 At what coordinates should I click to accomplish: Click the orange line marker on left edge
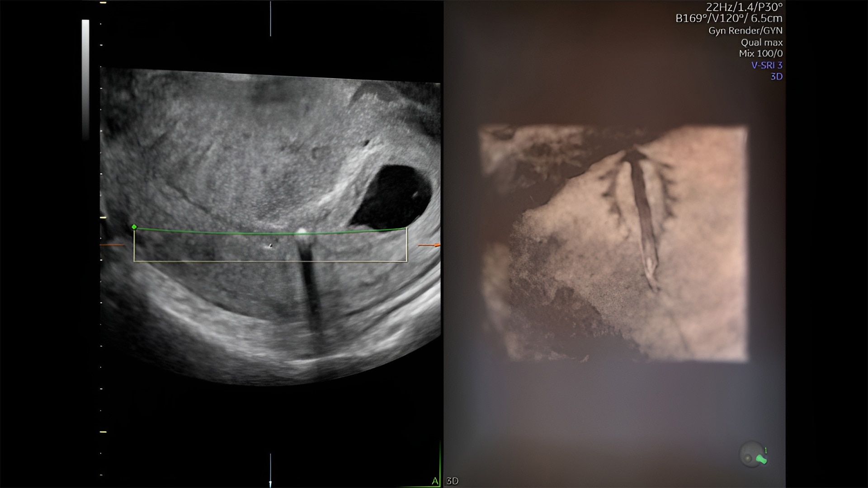[x=111, y=245]
